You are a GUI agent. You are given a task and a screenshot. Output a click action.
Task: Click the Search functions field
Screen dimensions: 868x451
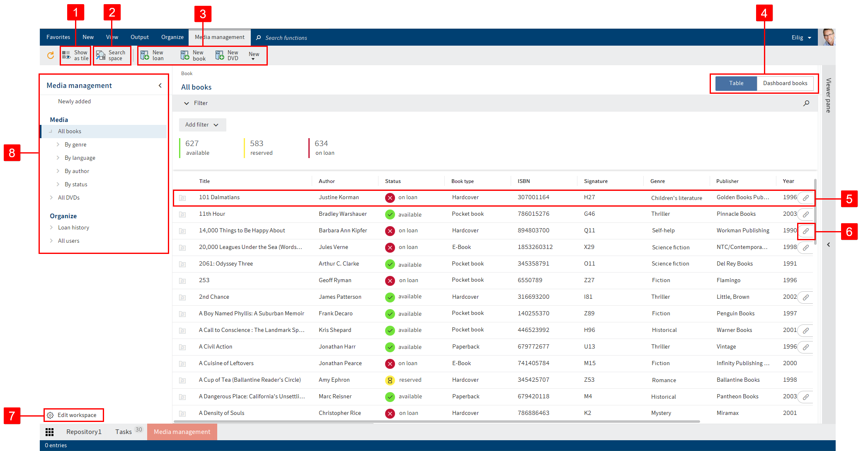286,38
